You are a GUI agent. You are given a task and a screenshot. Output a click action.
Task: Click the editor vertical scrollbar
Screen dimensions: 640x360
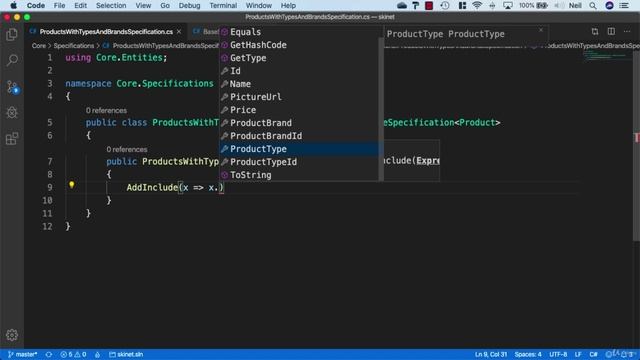point(636,146)
